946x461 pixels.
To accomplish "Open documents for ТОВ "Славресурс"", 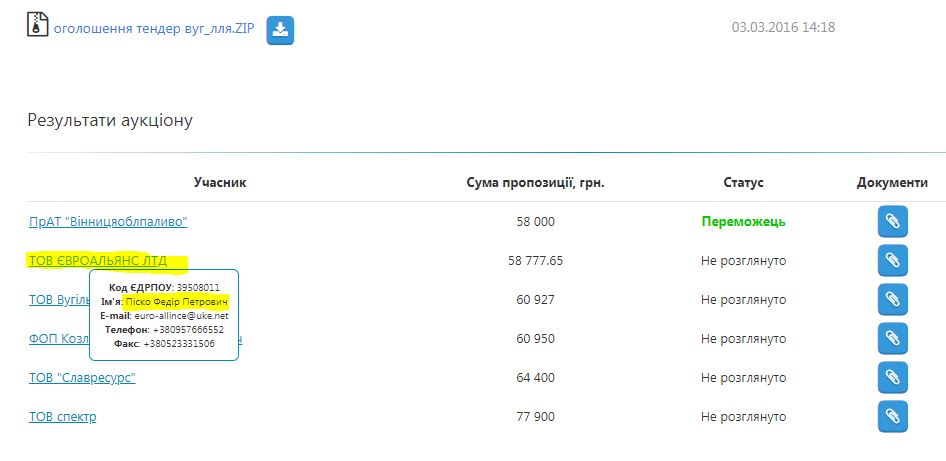I will pos(892,378).
